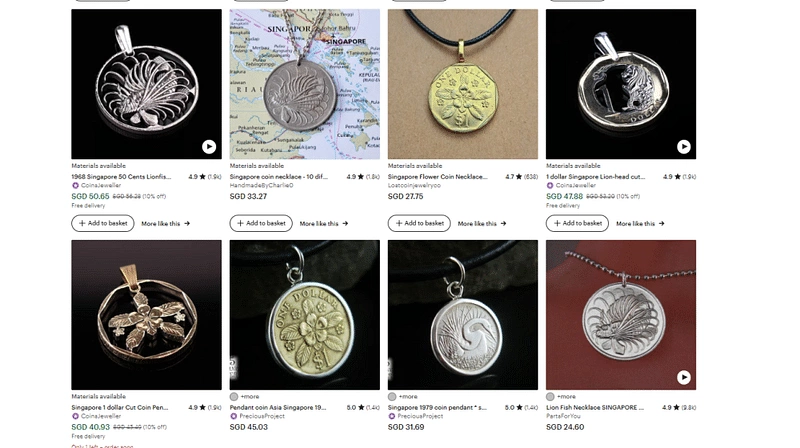Show more like the Lionfish 50 cents pendant
800x448 pixels.
pyautogui.click(x=165, y=223)
